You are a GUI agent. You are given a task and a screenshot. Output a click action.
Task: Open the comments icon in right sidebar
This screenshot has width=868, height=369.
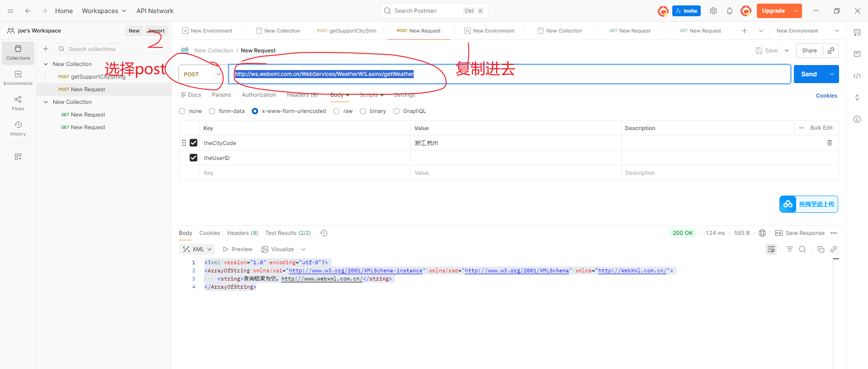point(857,54)
